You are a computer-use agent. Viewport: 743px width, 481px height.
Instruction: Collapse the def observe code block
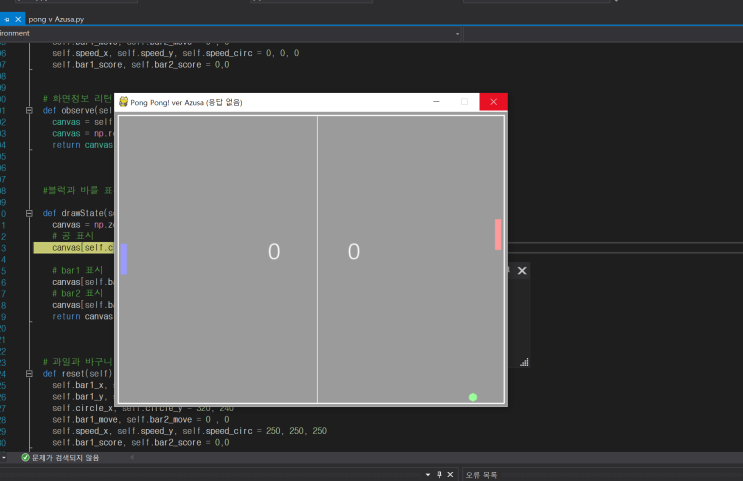click(x=29, y=110)
